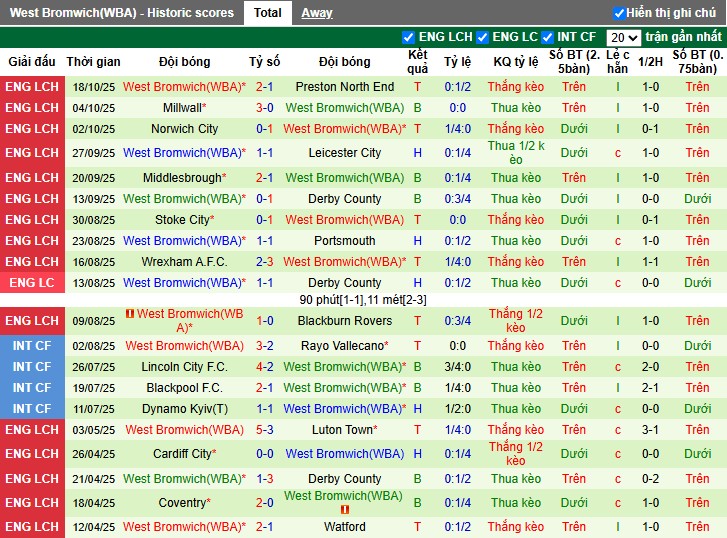Uncheck the INT CF filter checkbox
The image size is (727, 538).
coord(547,37)
